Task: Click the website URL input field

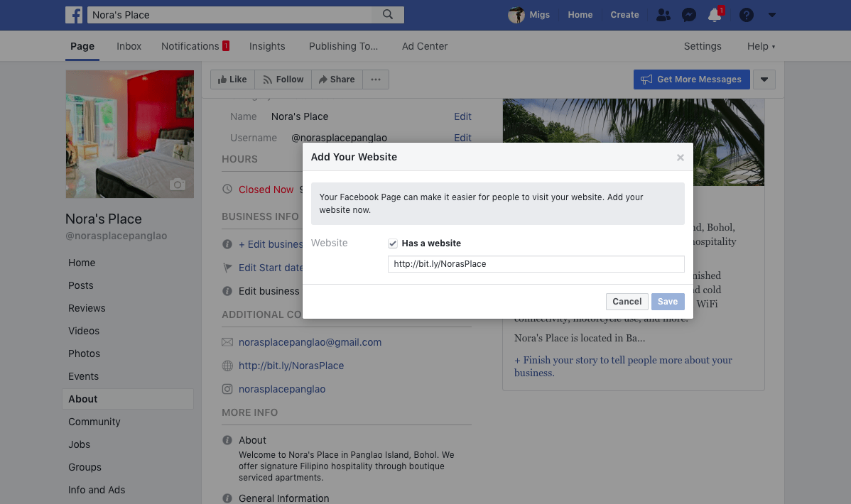Action: click(x=536, y=263)
